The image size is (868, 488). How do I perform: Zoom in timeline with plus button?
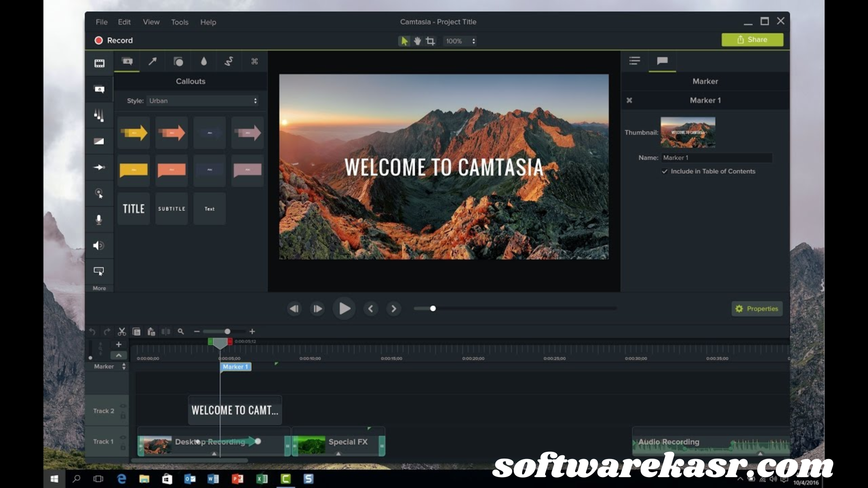tap(252, 332)
